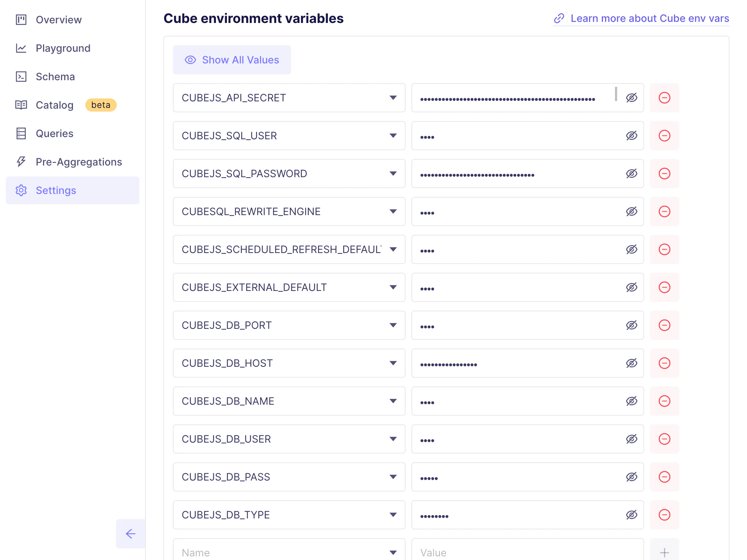Open Learn more about Cube env vars

(641, 18)
